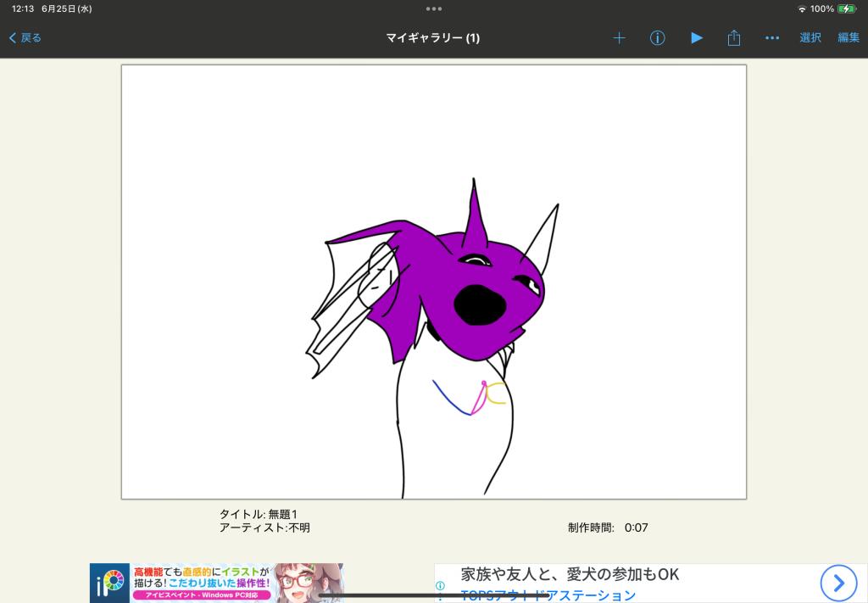
Task: Open the 家族や友人と、愛犬の参加もOK ad text
Action: [570, 575]
